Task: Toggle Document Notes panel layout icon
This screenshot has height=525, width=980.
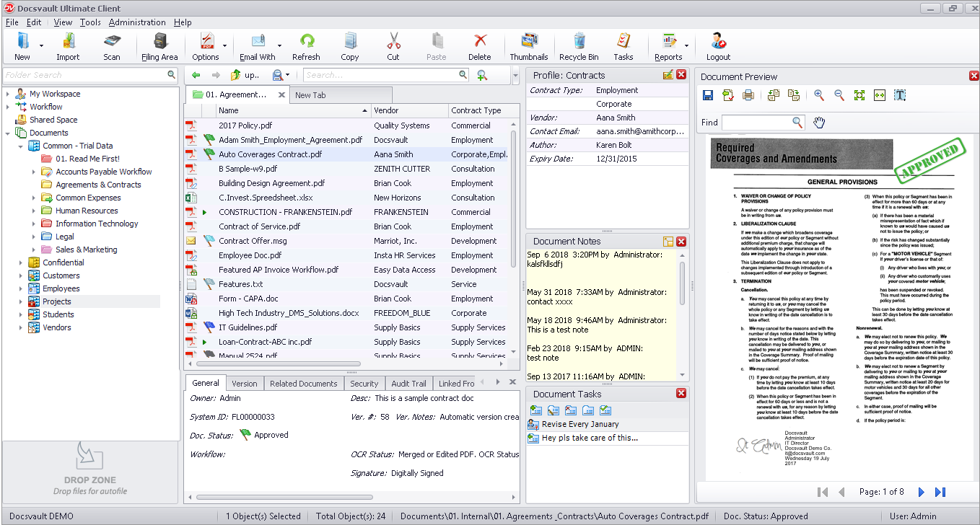Action: pos(668,242)
